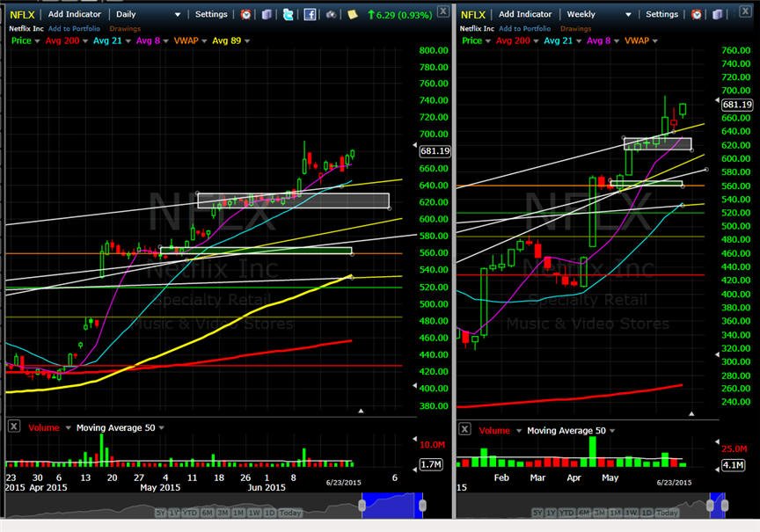Expand the Avg 89 dropdown in Daily chart
The image size is (760, 532).
click(247, 41)
